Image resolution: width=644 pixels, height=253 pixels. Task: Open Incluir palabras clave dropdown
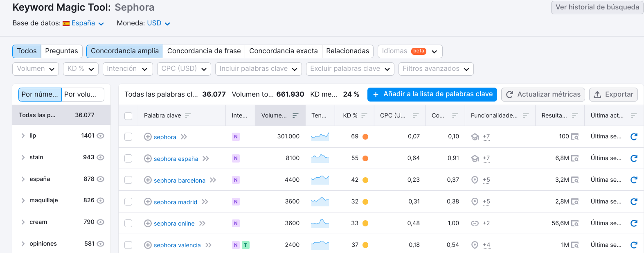[x=259, y=69]
